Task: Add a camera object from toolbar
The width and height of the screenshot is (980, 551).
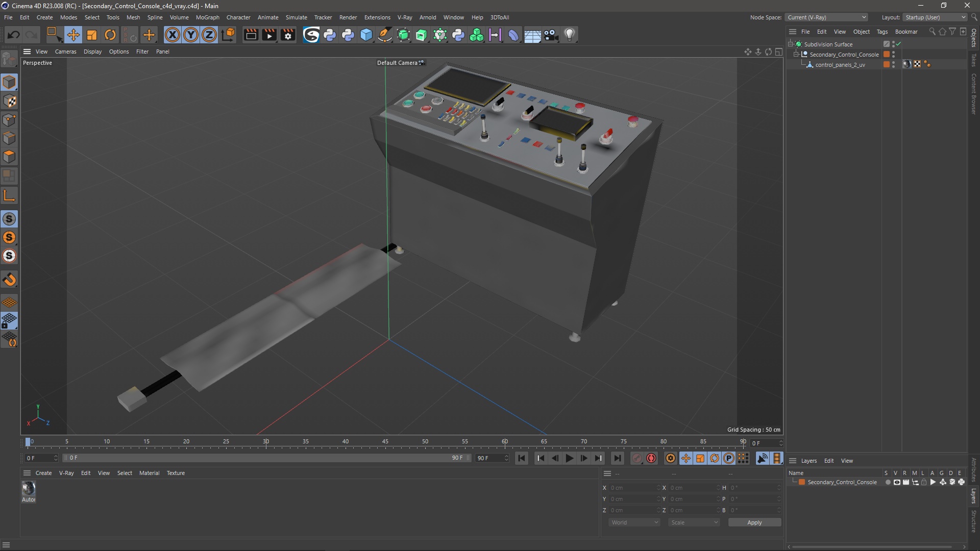Action: [x=551, y=35]
